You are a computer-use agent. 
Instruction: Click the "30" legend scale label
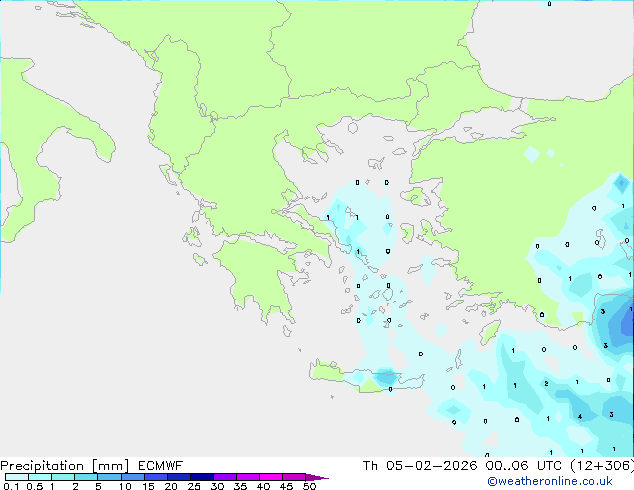pyautogui.click(x=217, y=486)
